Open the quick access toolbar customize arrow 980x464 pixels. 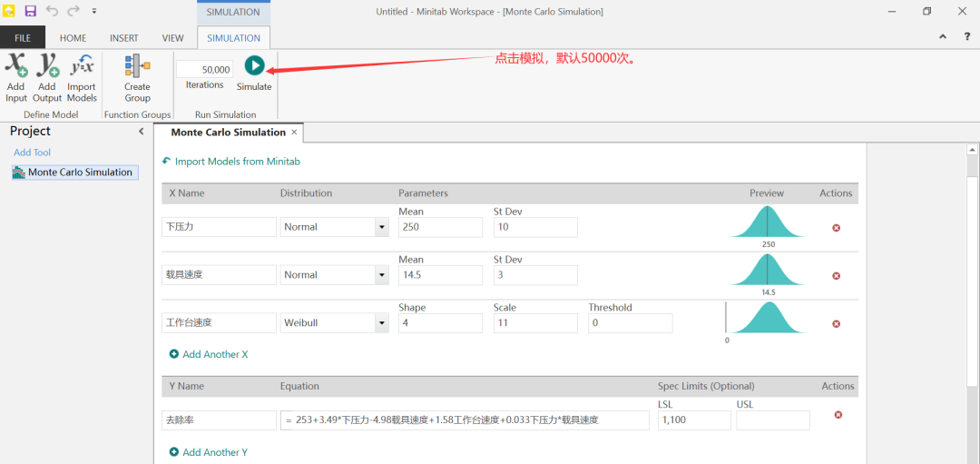(93, 11)
